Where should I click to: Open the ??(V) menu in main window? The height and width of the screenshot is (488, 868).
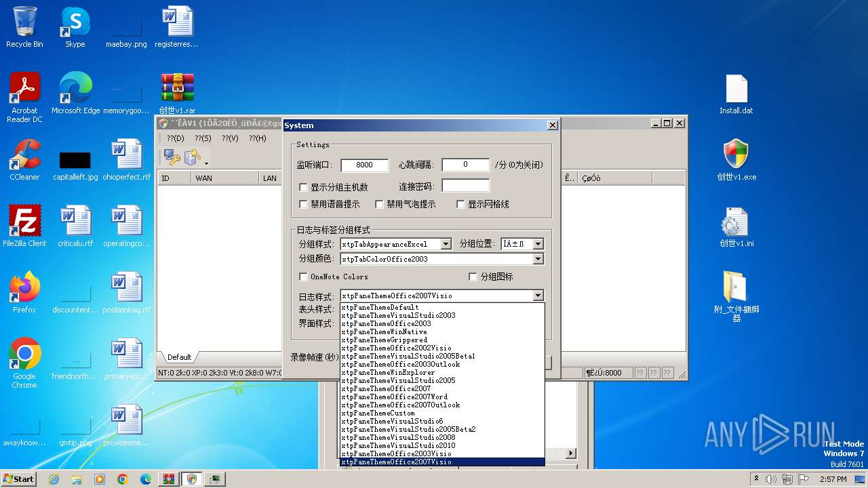230,138
